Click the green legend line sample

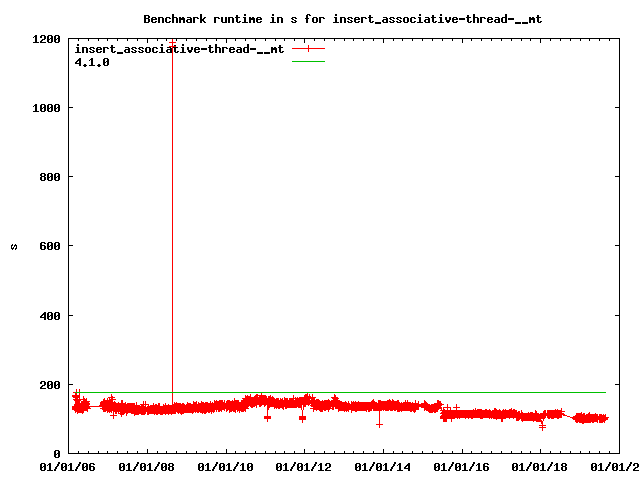309,62
